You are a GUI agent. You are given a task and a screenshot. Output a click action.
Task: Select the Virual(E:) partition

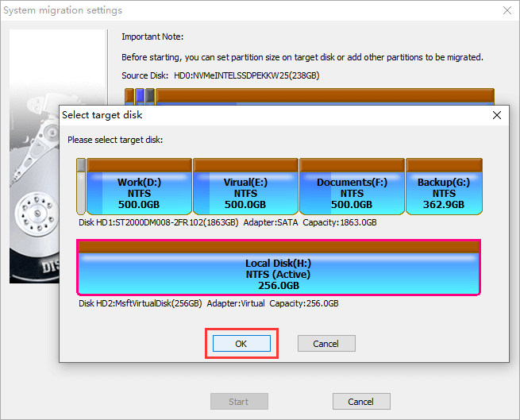246,187
